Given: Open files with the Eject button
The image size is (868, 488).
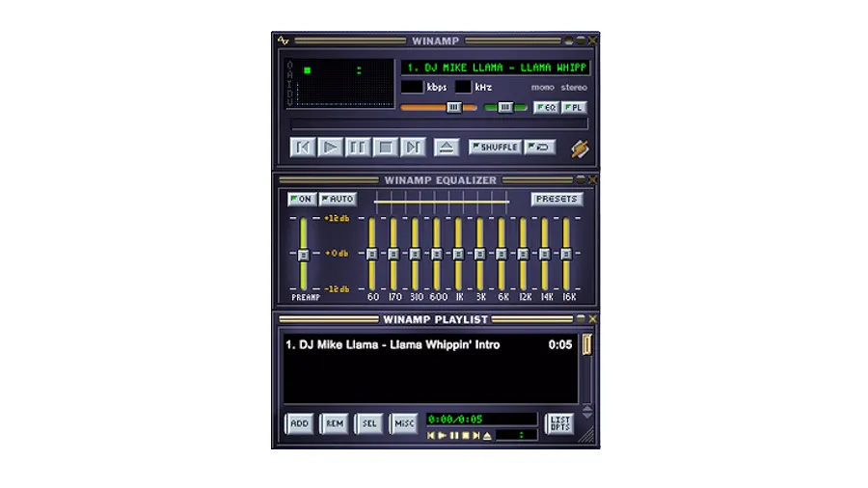Looking at the screenshot, I should [x=447, y=148].
